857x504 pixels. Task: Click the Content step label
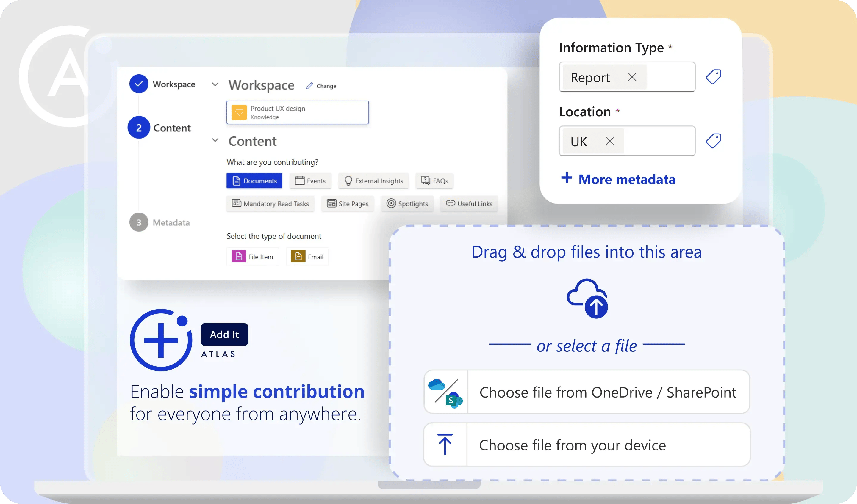coord(172,128)
